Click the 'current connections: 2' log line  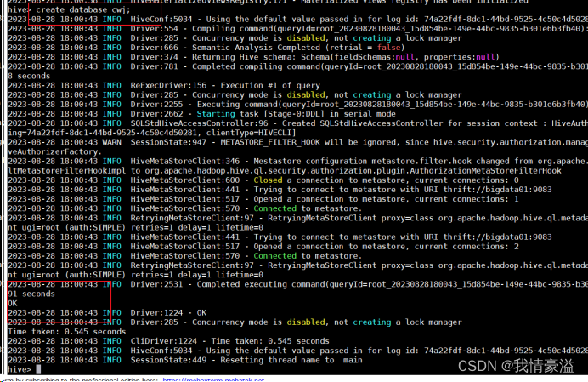click(x=263, y=247)
